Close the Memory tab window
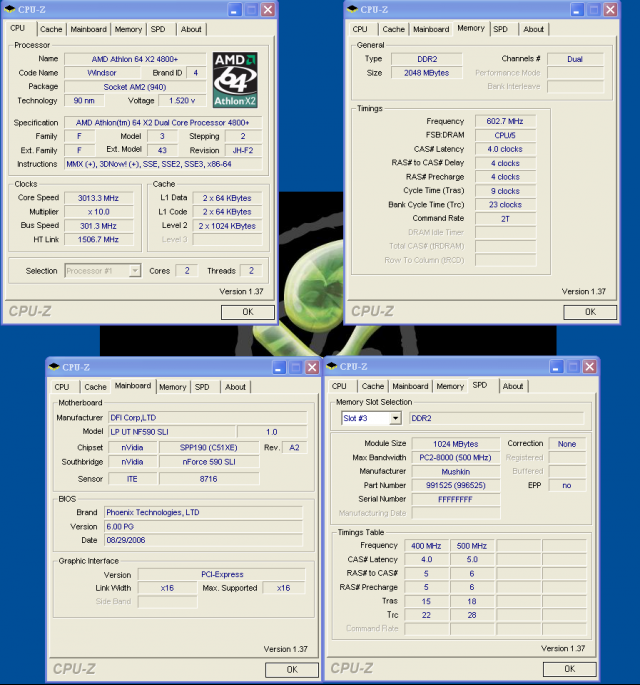The height and width of the screenshot is (685, 640). pyautogui.click(x=610, y=10)
